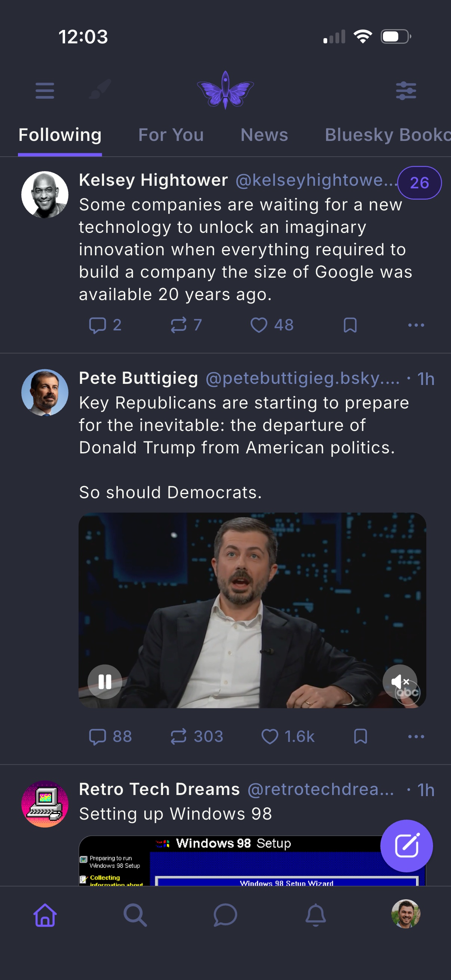Switch to the News feed tab
Screen dimensions: 451x980
[264, 135]
